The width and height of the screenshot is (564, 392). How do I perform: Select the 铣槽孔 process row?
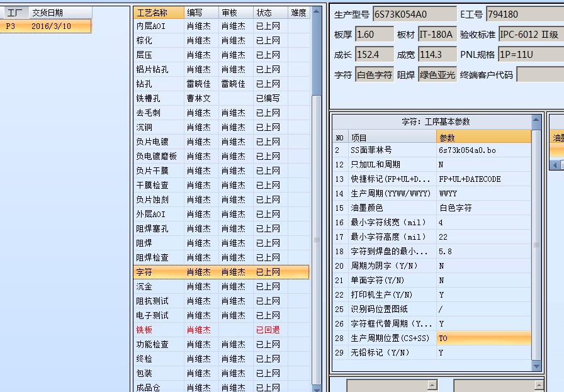[x=221, y=98]
